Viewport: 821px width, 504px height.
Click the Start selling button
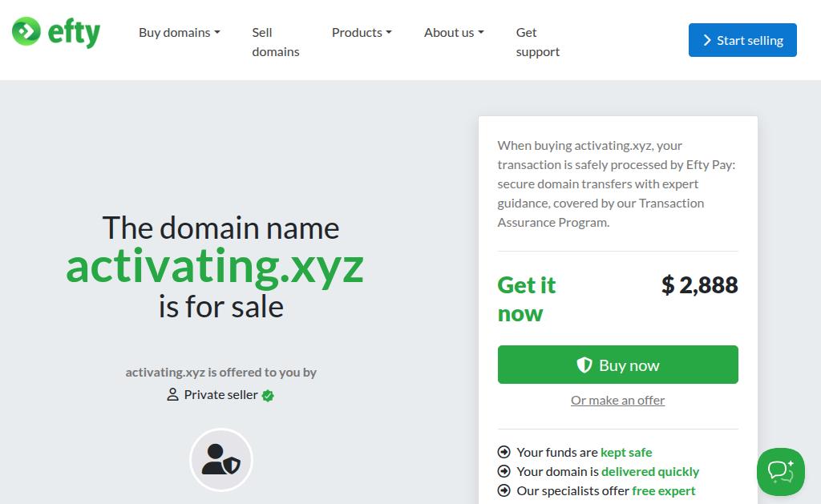click(x=742, y=40)
